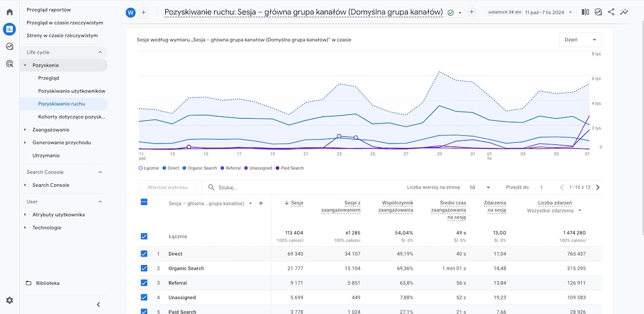This screenshot has height=314, width=644.
Task: Uncheck the Organic Search row checkbox
Action: click(144, 268)
